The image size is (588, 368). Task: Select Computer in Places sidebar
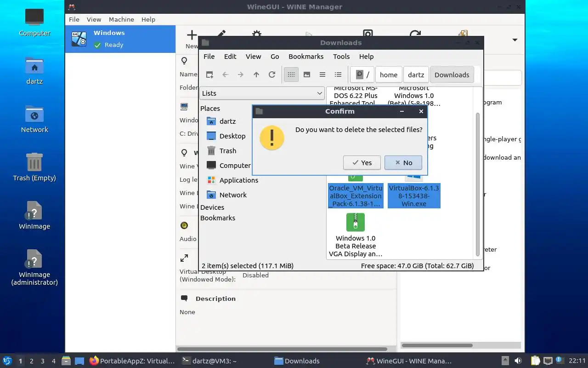coord(228,166)
